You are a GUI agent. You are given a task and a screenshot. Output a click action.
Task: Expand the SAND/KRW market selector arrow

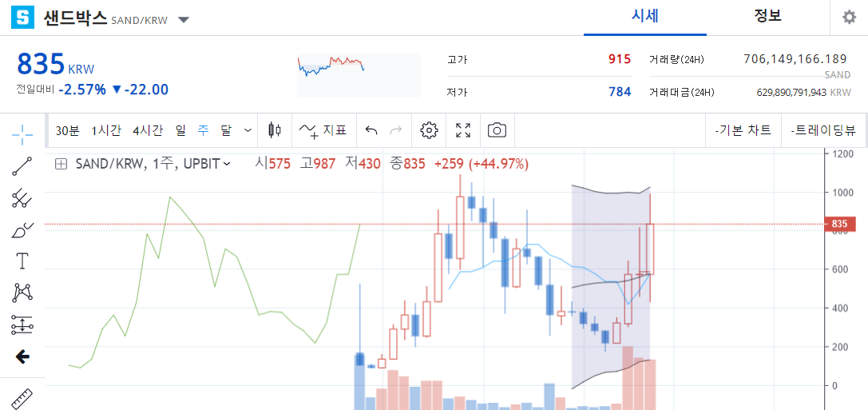tap(184, 20)
